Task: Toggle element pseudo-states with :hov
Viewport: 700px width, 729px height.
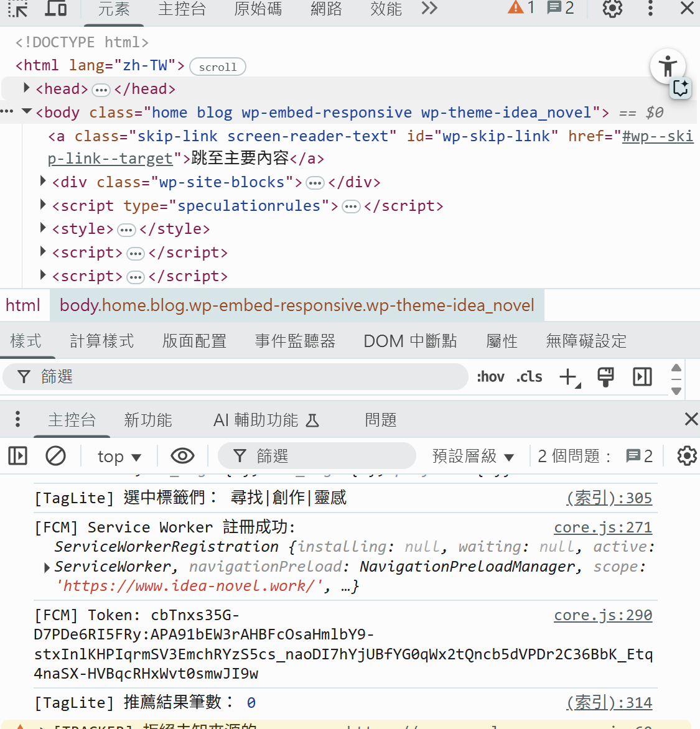Action: (x=491, y=376)
